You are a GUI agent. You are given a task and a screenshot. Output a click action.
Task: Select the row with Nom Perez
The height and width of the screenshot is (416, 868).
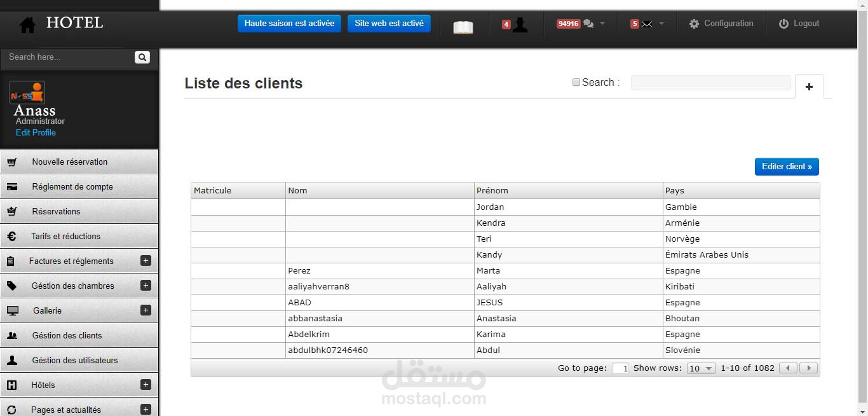pyautogui.click(x=505, y=271)
